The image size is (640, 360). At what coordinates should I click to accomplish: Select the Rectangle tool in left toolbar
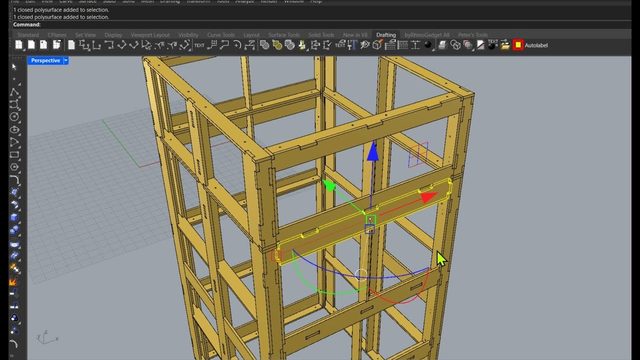tap(14, 155)
